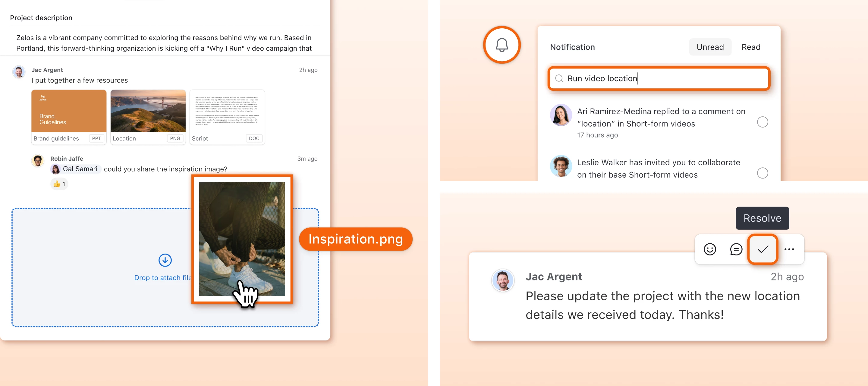The height and width of the screenshot is (386, 868).
Task: Open the three-dot more options menu
Action: click(789, 249)
